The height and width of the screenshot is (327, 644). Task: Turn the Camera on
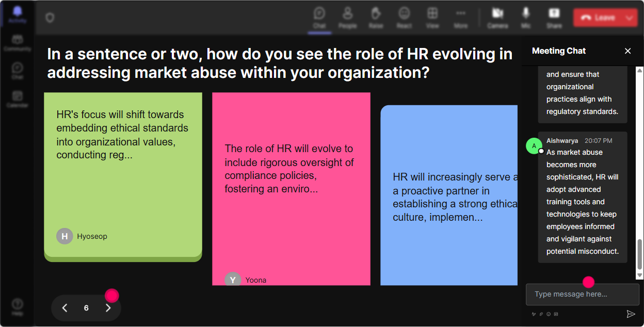point(497,18)
